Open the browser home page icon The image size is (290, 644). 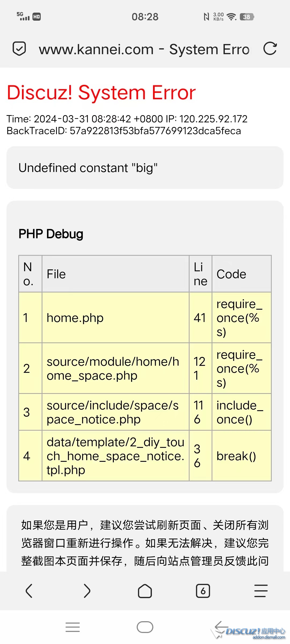(x=145, y=591)
